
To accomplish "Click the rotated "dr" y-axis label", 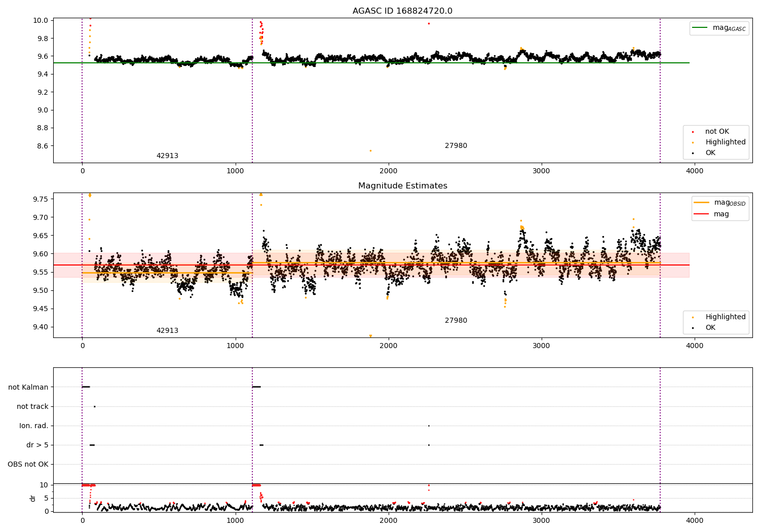I will [32, 498].
